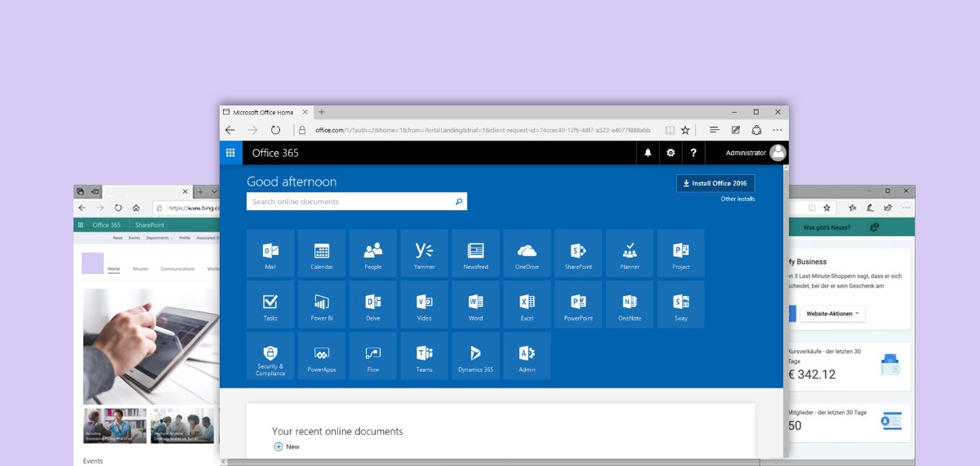The height and width of the screenshot is (466, 980).
Task: Select the Microsoft Office Home browser tab
Action: 265,112
